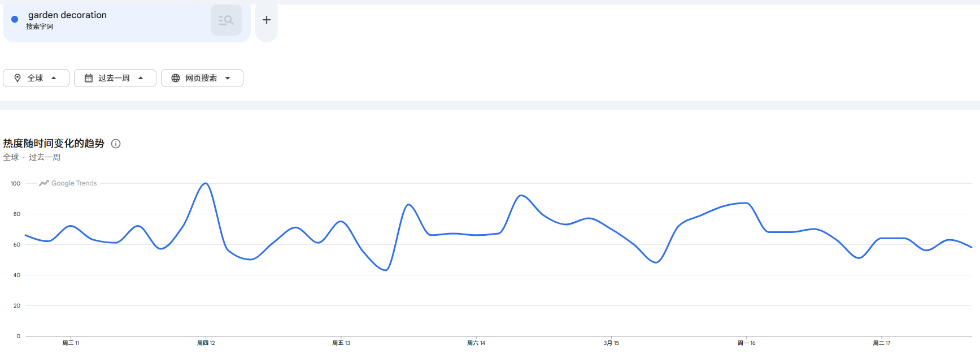This screenshot has width=980, height=354.
Task: Expand the 网页搜索 search type dropdown arrow
Action: pos(228,78)
